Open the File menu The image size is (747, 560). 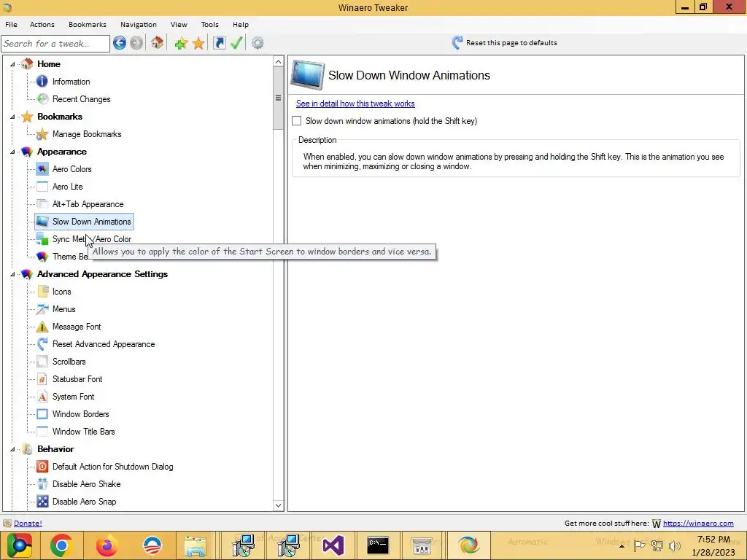click(x=11, y=24)
